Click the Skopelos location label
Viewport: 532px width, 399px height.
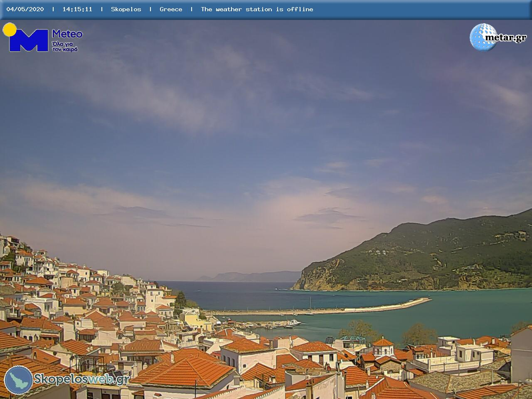(x=126, y=9)
